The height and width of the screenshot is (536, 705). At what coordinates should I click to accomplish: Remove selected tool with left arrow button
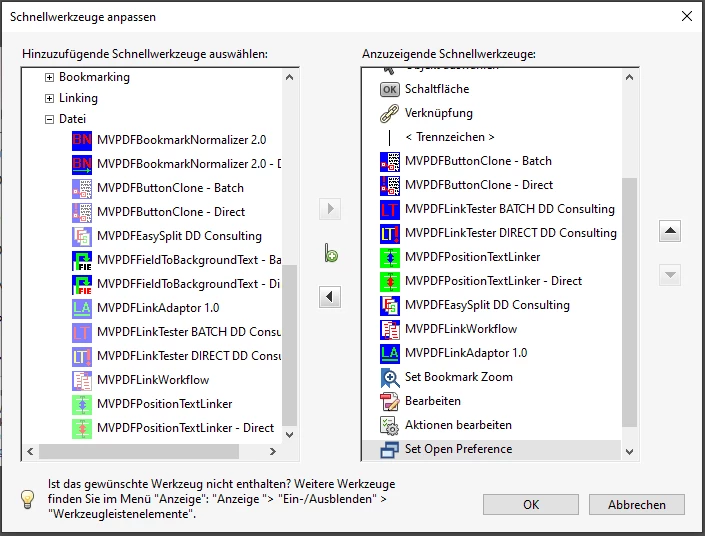click(x=330, y=297)
